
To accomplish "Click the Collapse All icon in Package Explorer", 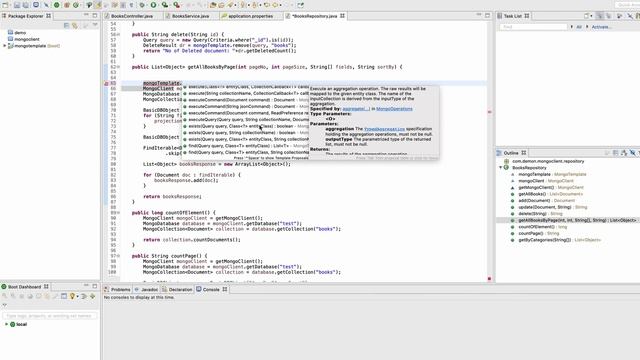I will (x=67, y=25).
